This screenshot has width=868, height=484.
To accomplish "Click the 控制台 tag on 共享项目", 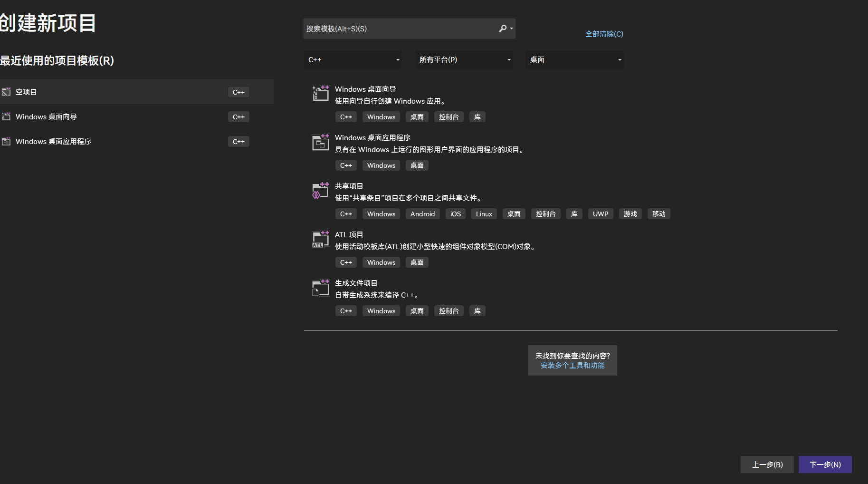I will (x=546, y=214).
